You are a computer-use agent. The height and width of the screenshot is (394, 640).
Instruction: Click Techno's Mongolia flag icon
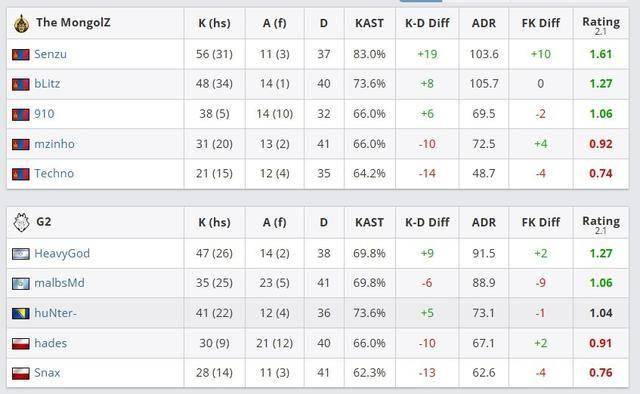click(21, 174)
